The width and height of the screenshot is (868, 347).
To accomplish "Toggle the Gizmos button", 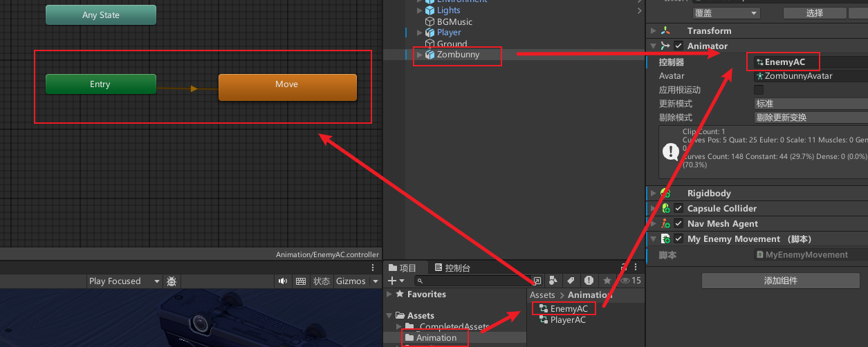I will coord(351,281).
